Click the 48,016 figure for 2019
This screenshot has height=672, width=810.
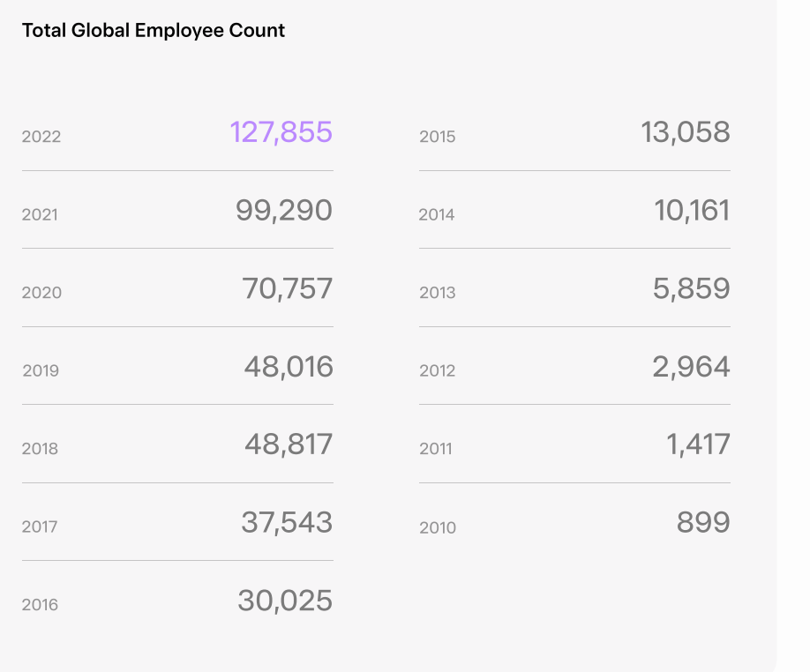click(289, 367)
